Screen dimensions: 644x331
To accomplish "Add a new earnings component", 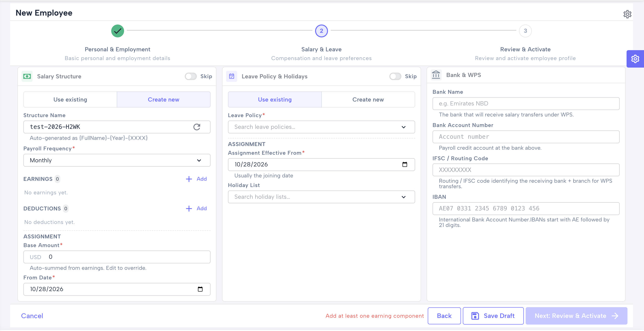I will [x=196, y=179].
